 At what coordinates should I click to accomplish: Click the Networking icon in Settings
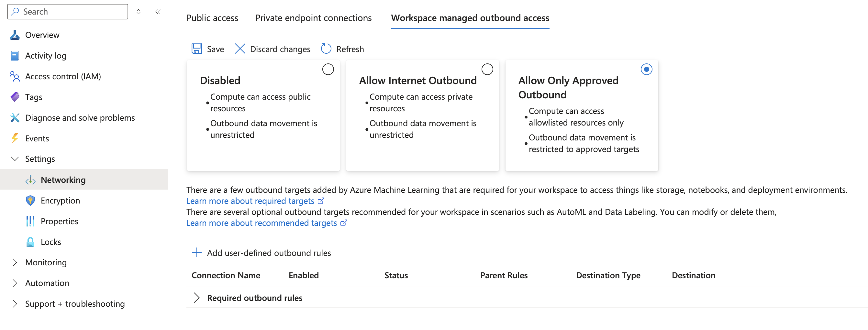click(30, 180)
